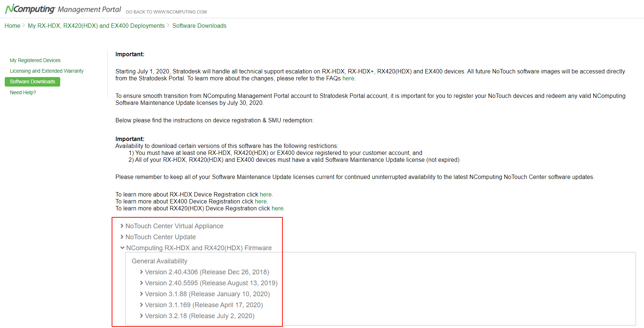
Task: Click NoTouch Center Update label
Action: click(161, 237)
